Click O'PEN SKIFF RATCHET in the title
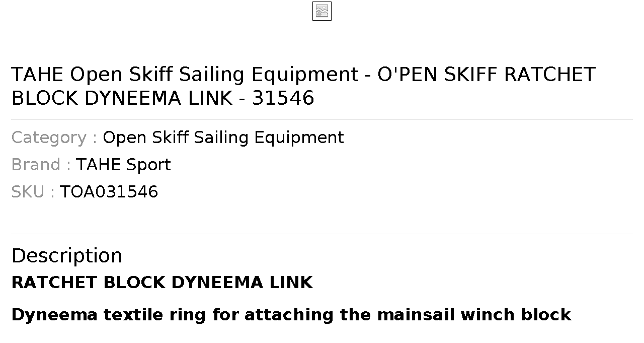 click(487, 75)
